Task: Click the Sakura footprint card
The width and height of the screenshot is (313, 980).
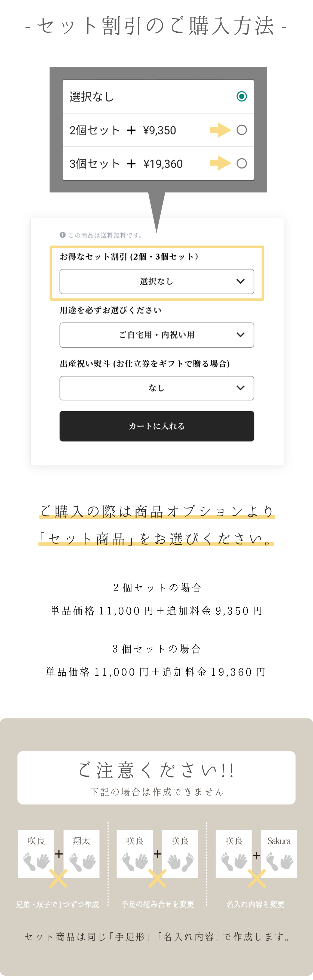Action: (279, 854)
